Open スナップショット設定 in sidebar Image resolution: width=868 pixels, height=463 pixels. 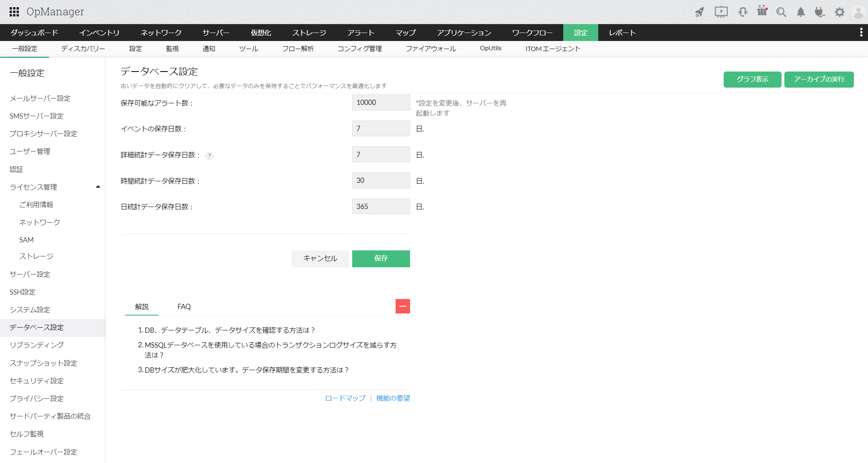click(x=43, y=363)
